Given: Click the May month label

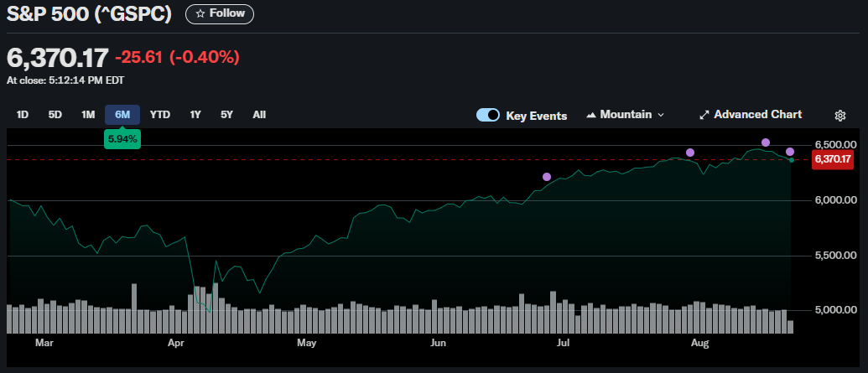Looking at the screenshot, I should pyautogui.click(x=306, y=343).
